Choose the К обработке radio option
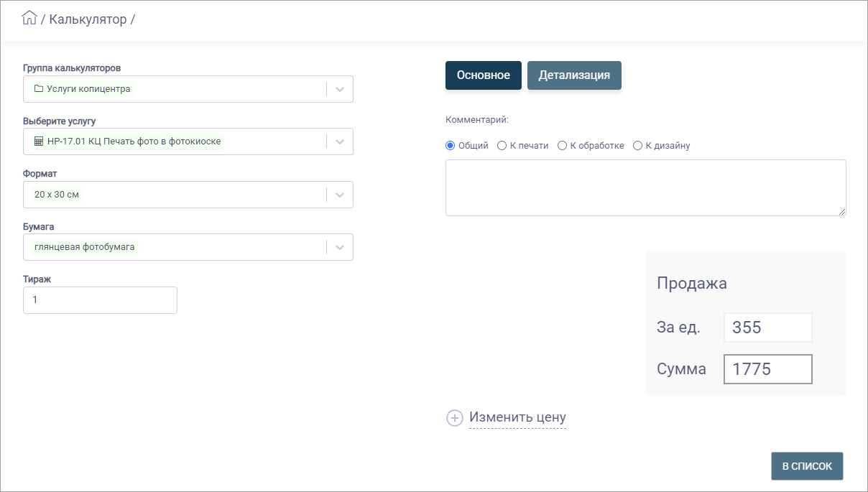Screen dimensions: 868x492 point(562,146)
